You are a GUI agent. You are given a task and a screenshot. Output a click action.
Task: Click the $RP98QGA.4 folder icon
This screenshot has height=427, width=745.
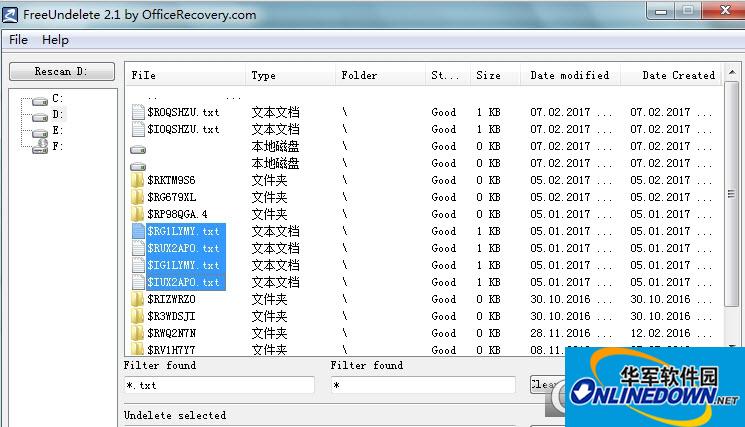point(137,214)
